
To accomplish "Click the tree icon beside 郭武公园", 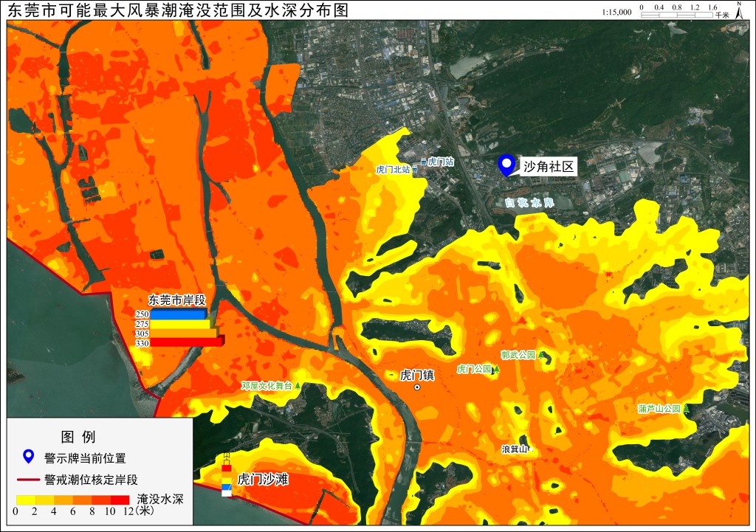I will coord(541,355).
